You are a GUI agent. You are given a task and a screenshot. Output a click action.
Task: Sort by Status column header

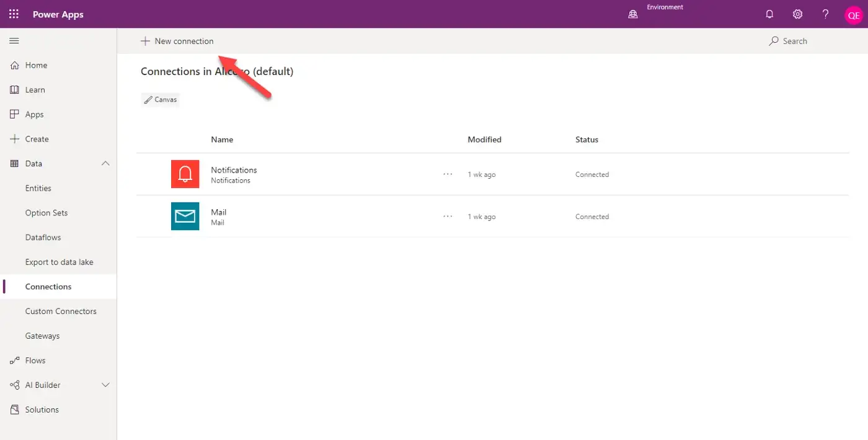click(587, 140)
